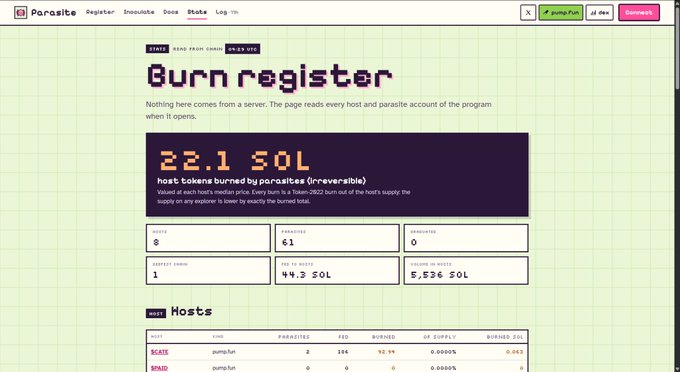Click the pink Connect wallet button
680x372 pixels.
[x=639, y=13]
